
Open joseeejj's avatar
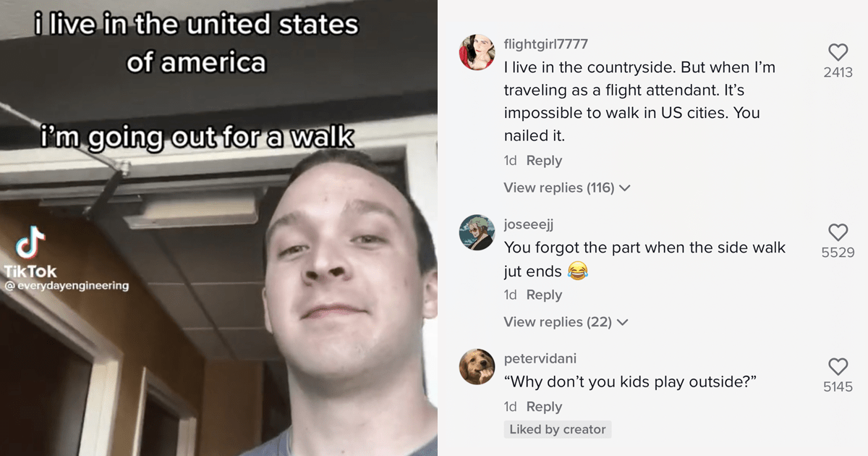point(477,232)
